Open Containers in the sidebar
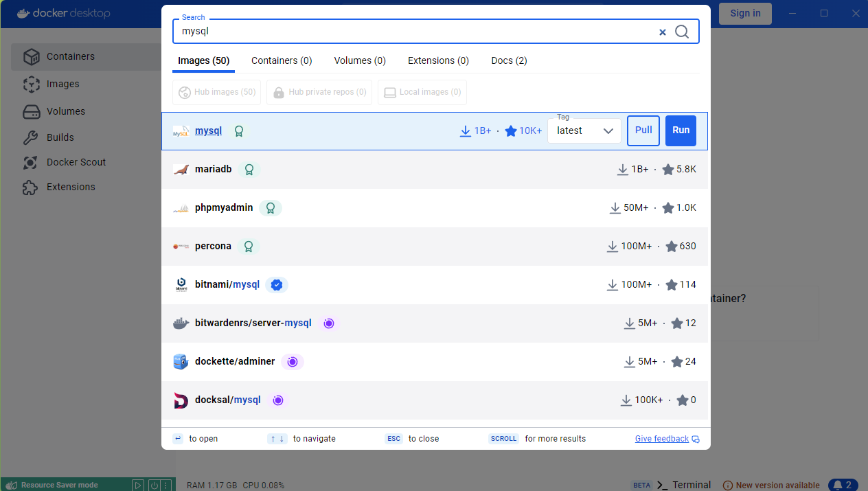 point(86,56)
